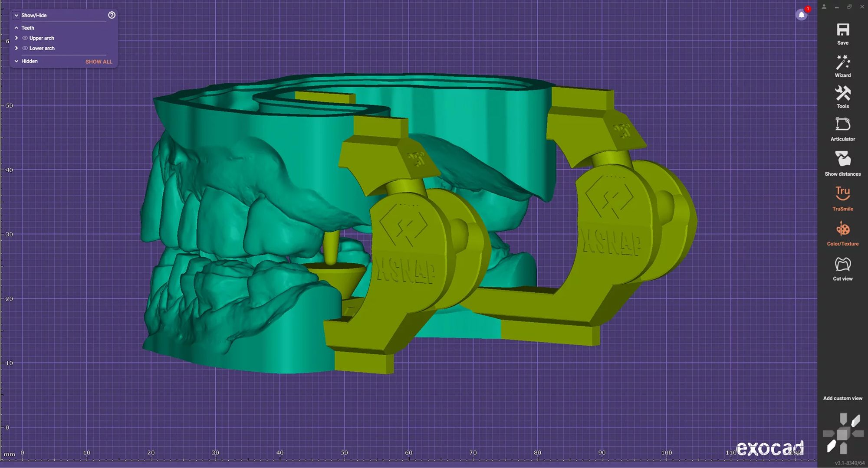868x468 pixels.
Task: Collapse the Show/Hide panel
Action: click(16, 15)
